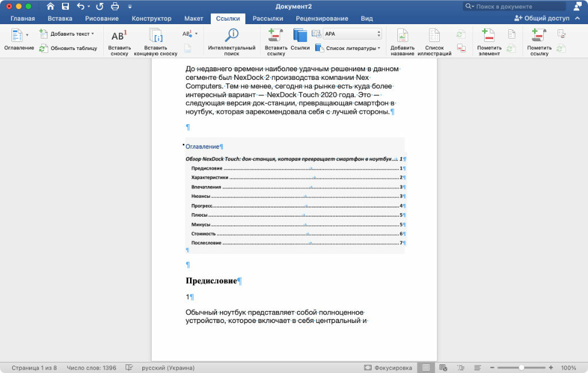This screenshot has width=588, height=373.
Task: Click the zoom slider handle
Action: pyautogui.click(x=521, y=368)
